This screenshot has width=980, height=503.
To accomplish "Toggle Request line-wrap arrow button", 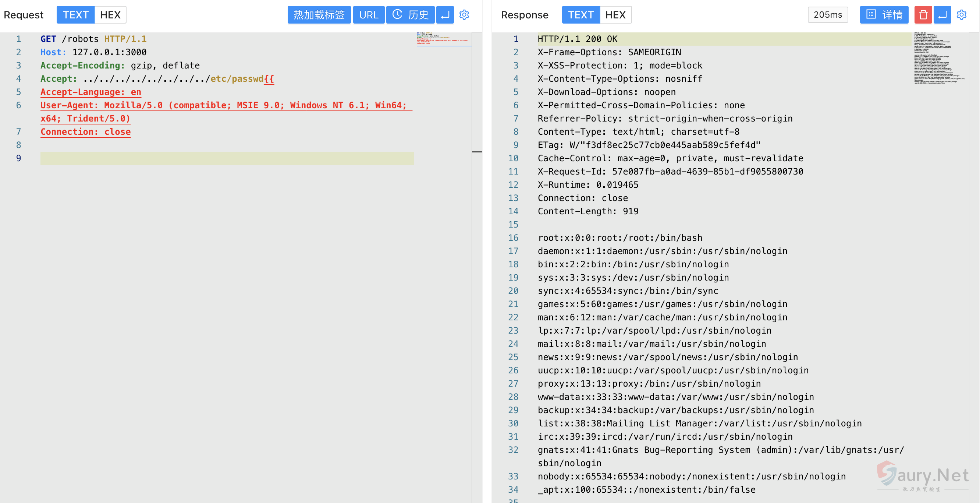I will 445,15.
